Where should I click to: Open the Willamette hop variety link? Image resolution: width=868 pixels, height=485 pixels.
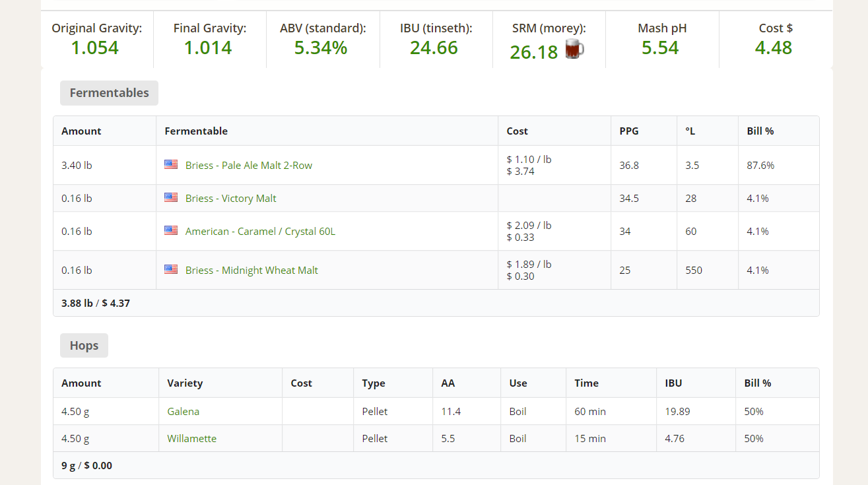click(x=191, y=438)
